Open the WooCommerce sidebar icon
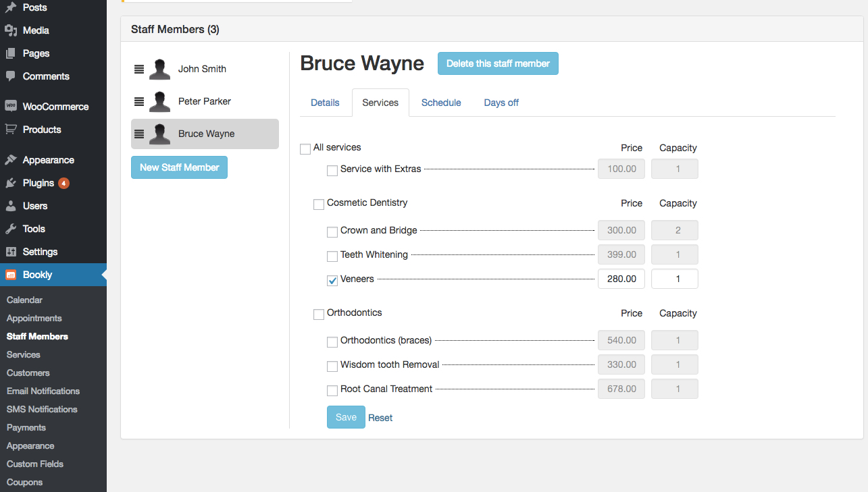 coord(10,106)
